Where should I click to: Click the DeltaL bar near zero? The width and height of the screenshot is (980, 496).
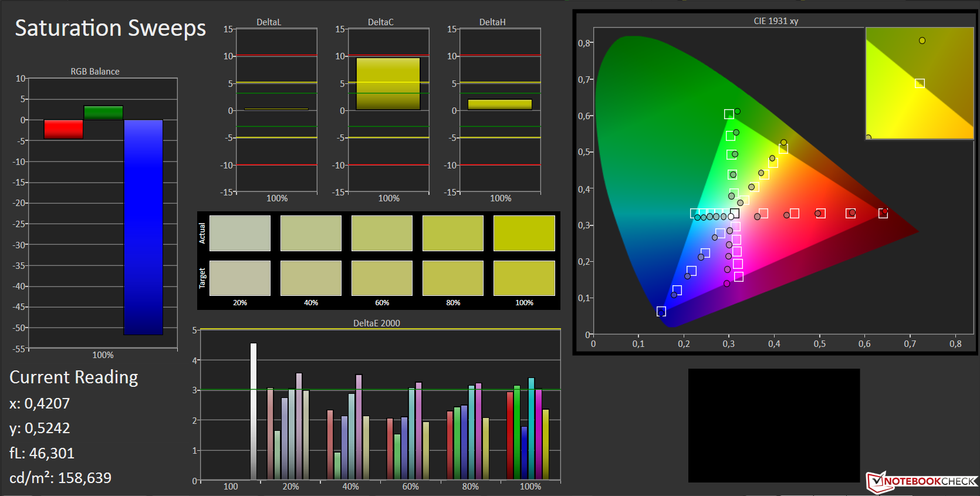click(276, 109)
